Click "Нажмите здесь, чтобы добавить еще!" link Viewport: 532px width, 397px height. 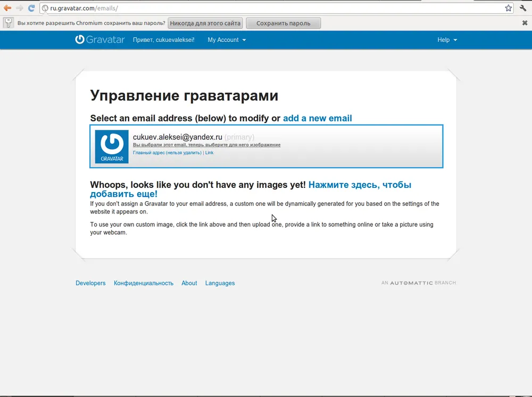[359, 185]
